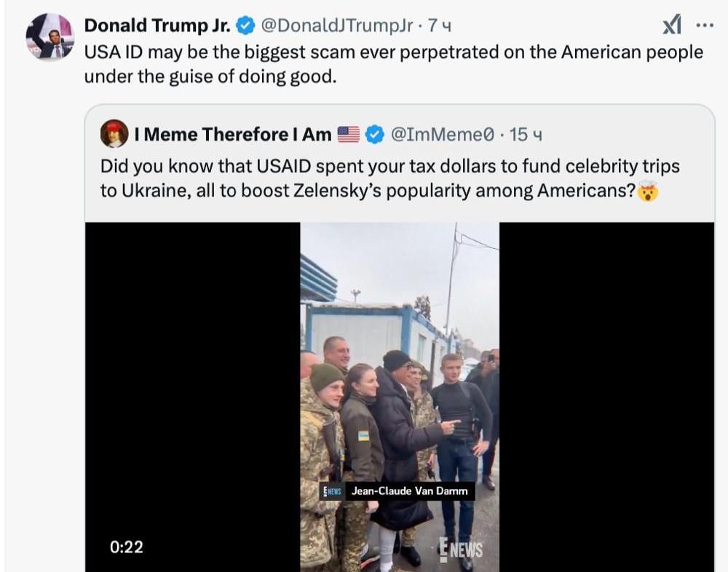Click the 15 ч quoted post timestamp
The height and width of the screenshot is (572, 728).
526,135
